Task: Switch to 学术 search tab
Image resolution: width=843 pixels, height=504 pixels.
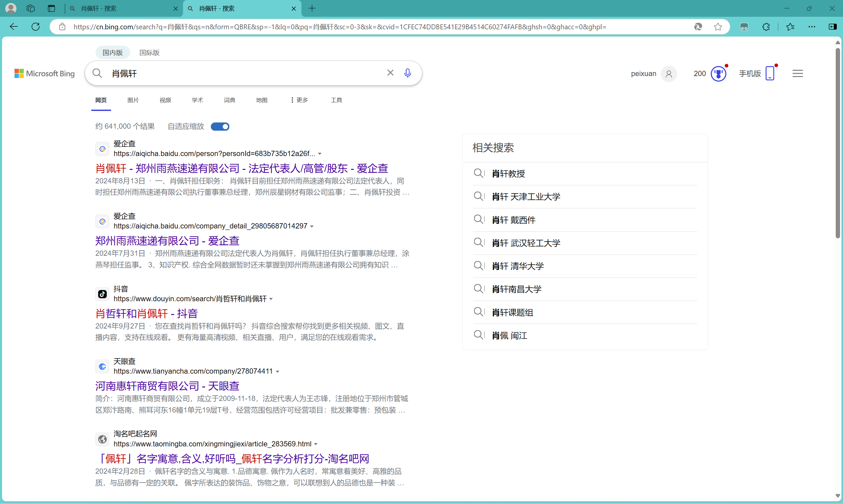Action: point(197,100)
